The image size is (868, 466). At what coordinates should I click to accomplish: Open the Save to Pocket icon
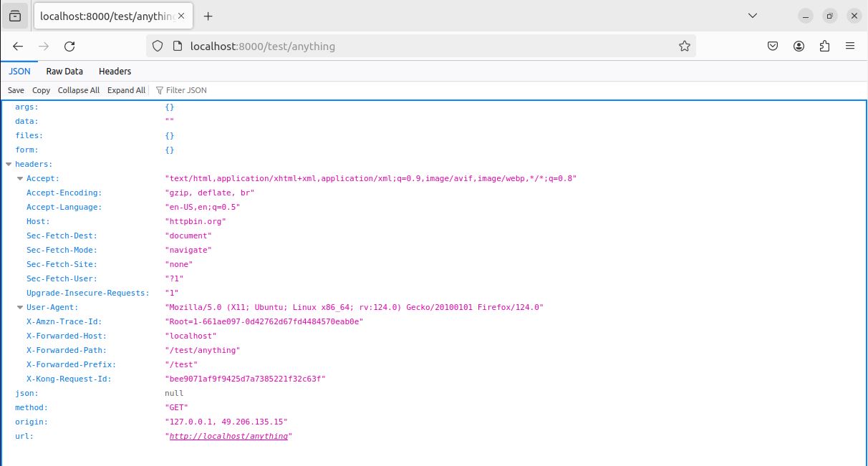point(773,46)
